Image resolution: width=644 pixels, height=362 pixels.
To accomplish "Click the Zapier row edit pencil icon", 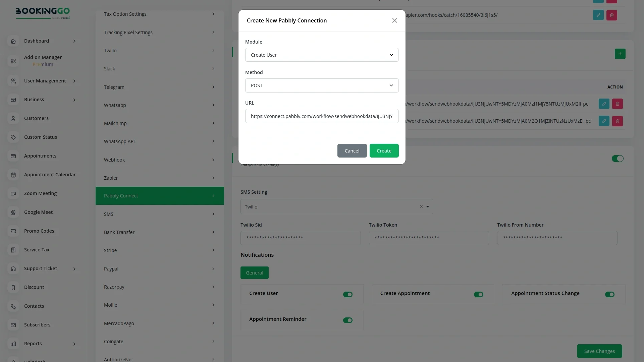I will pos(598,15).
